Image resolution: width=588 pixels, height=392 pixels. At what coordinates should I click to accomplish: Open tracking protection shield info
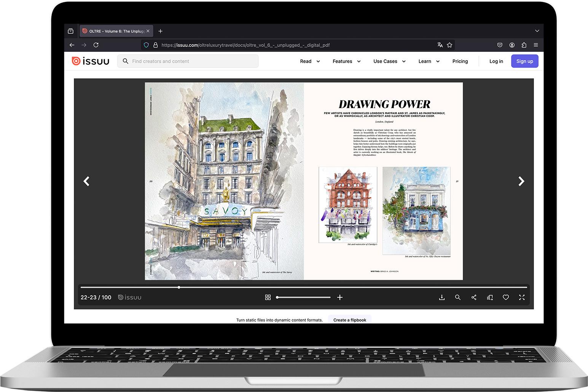coord(146,45)
